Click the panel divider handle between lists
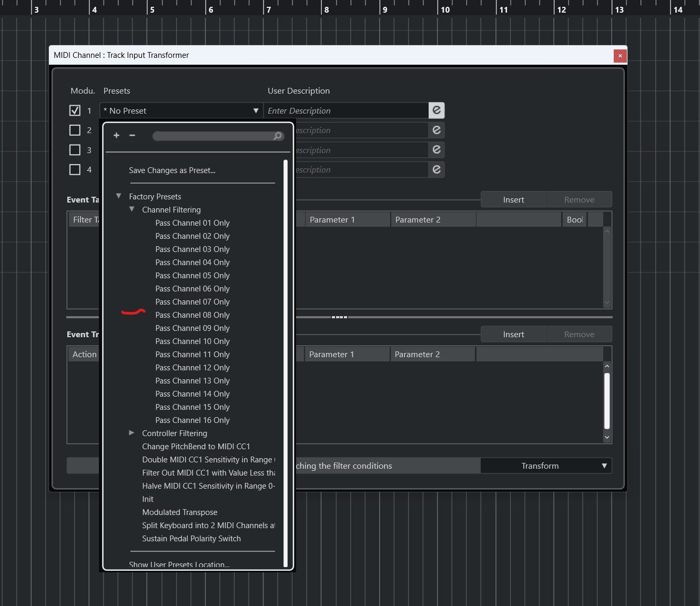Screen dimensions: 700x606 point(339,317)
